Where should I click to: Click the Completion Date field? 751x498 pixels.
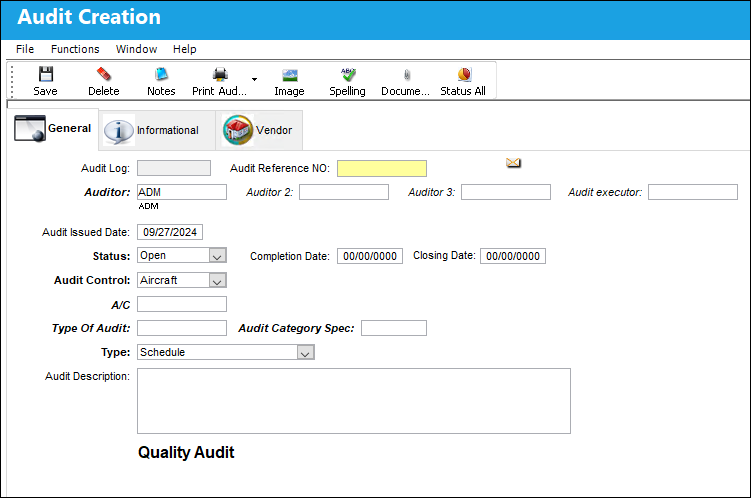tap(370, 256)
